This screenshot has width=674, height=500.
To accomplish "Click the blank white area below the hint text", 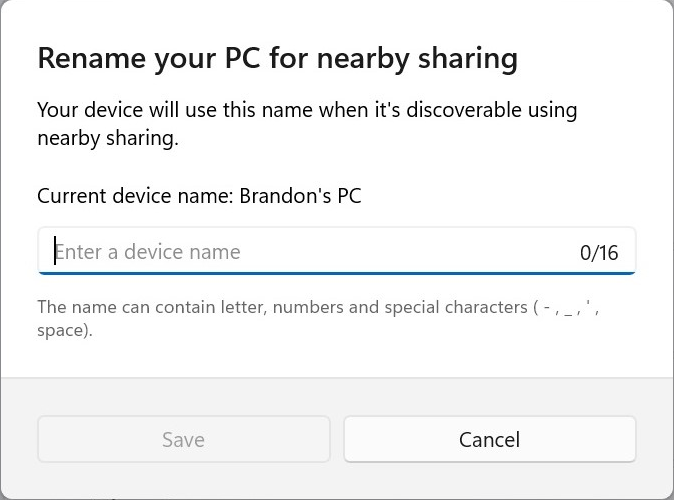I will coord(337,359).
